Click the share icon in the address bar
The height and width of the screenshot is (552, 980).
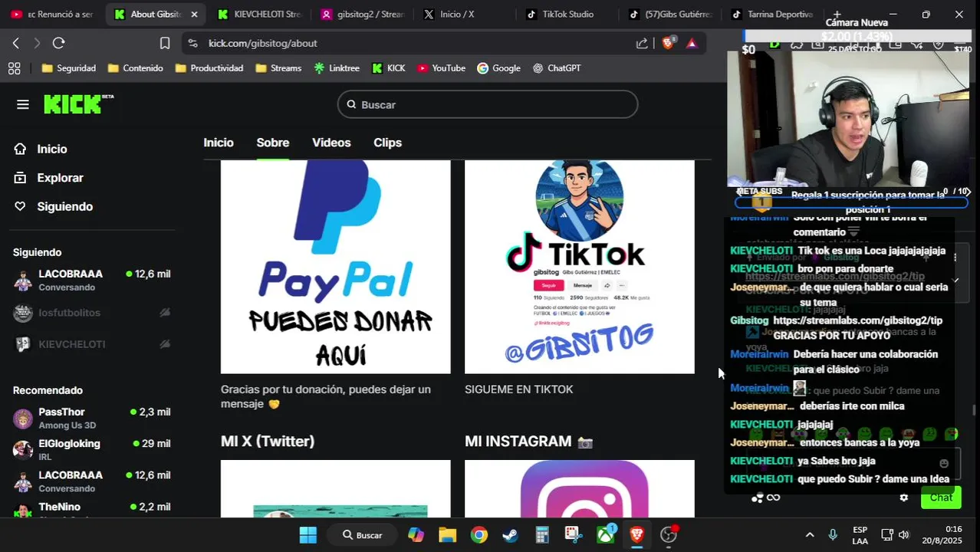642,43
